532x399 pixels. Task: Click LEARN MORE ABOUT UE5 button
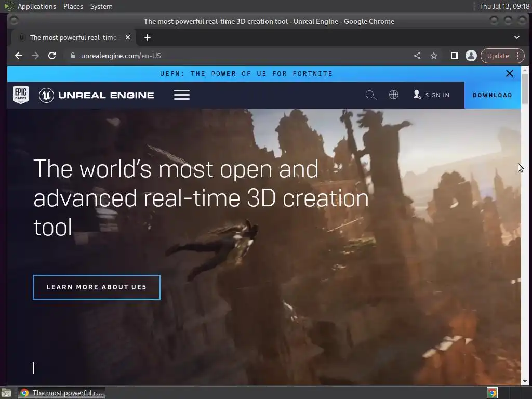(x=97, y=287)
